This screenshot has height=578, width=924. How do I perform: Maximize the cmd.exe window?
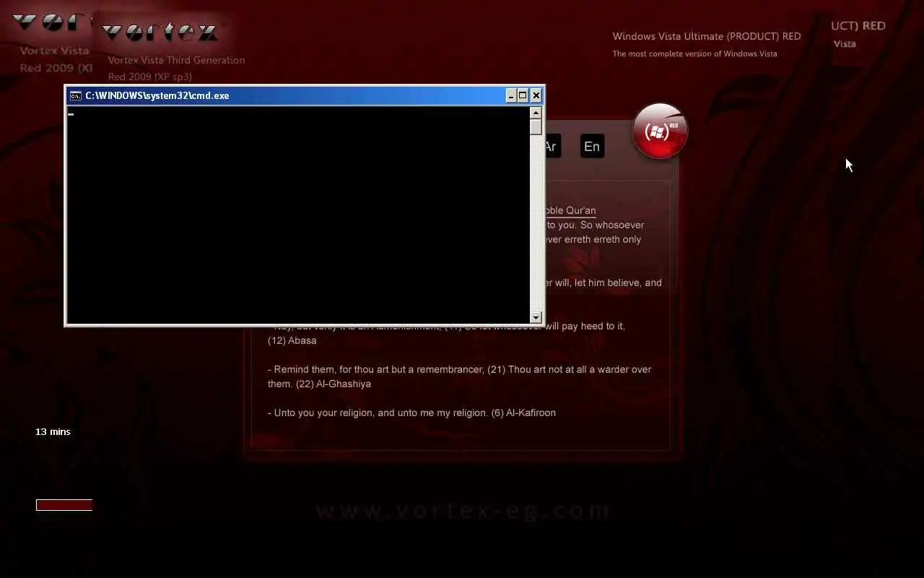(x=523, y=95)
